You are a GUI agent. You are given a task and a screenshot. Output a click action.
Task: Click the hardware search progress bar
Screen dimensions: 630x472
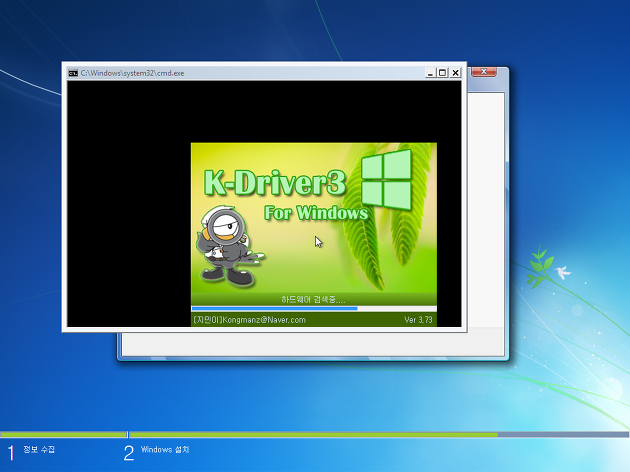(314, 309)
